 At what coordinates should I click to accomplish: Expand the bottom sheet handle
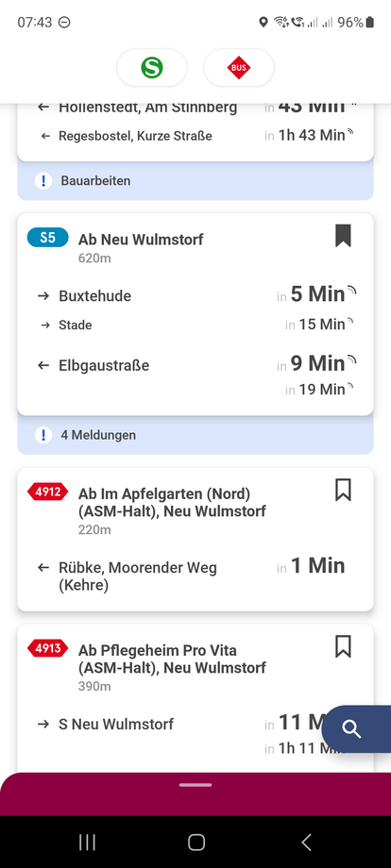coord(195,785)
